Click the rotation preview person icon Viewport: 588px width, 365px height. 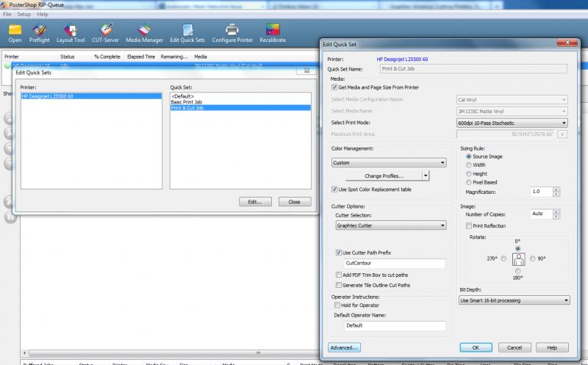click(x=519, y=259)
